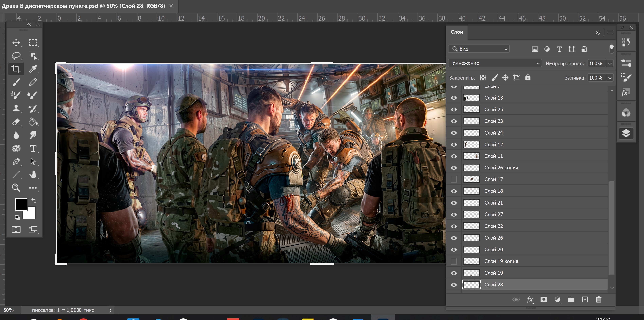
Task: Create a new fill or adjustment layer
Action: pos(557,299)
